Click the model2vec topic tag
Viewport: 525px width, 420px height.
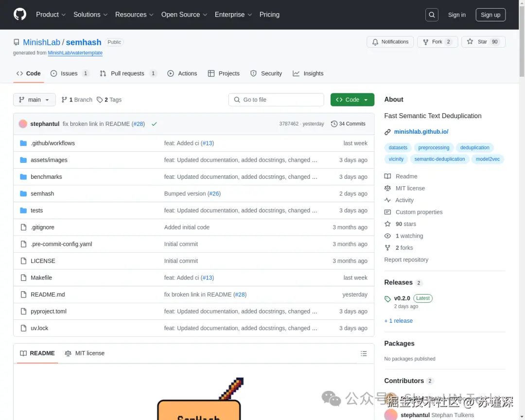pyautogui.click(x=488, y=159)
